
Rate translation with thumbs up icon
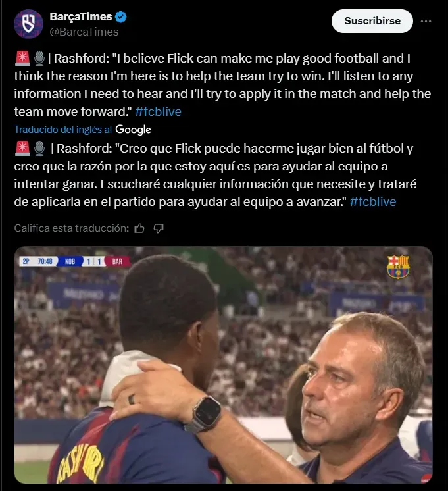tap(139, 228)
